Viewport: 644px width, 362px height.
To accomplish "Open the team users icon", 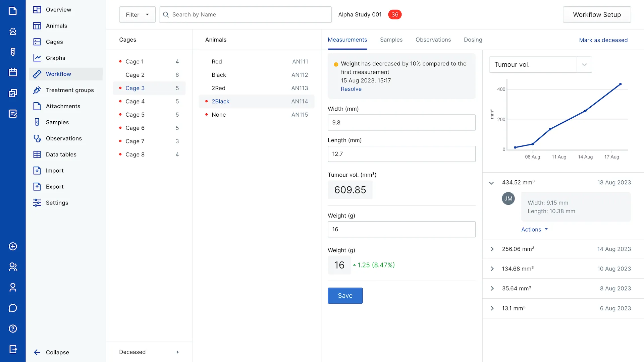I will pos(13,267).
